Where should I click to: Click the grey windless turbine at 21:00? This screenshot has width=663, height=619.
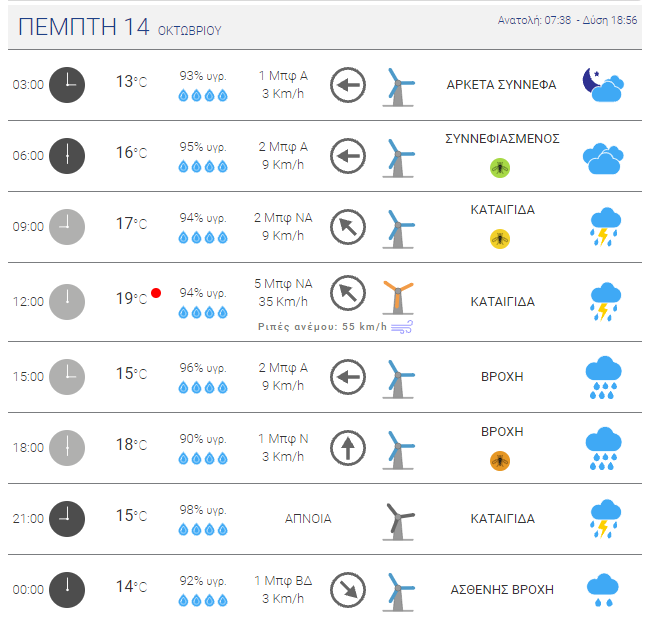click(398, 521)
